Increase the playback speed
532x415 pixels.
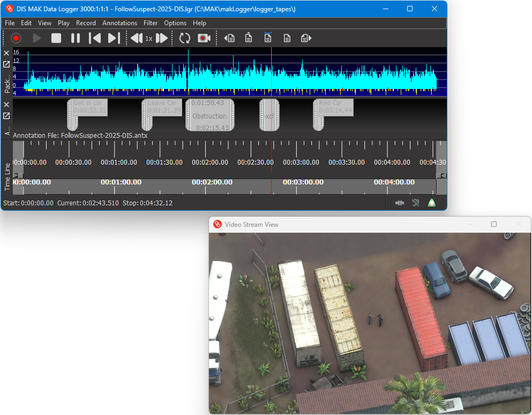pos(162,38)
